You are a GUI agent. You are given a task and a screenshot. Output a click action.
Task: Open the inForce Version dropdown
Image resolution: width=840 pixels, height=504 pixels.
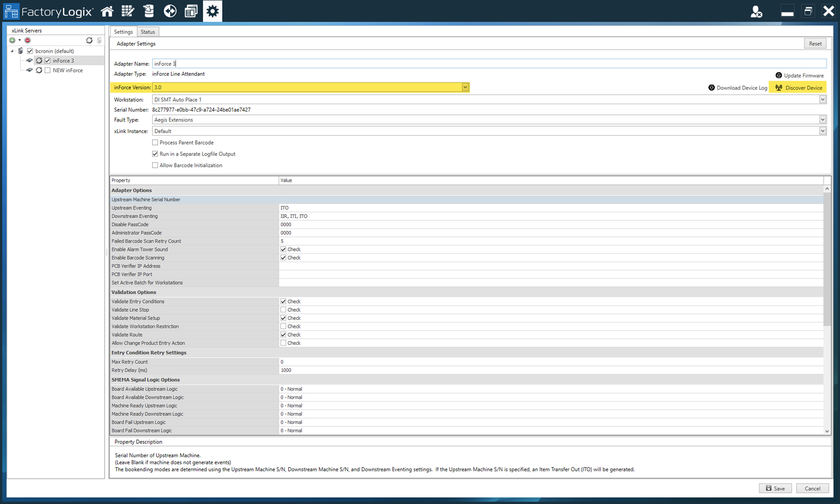click(x=465, y=87)
